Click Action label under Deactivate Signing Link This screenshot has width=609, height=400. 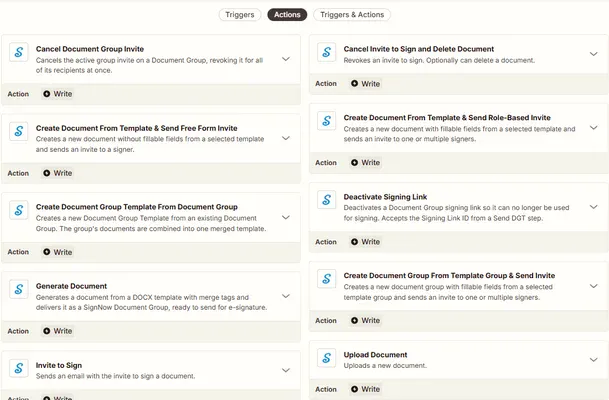(x=326, y=242)
